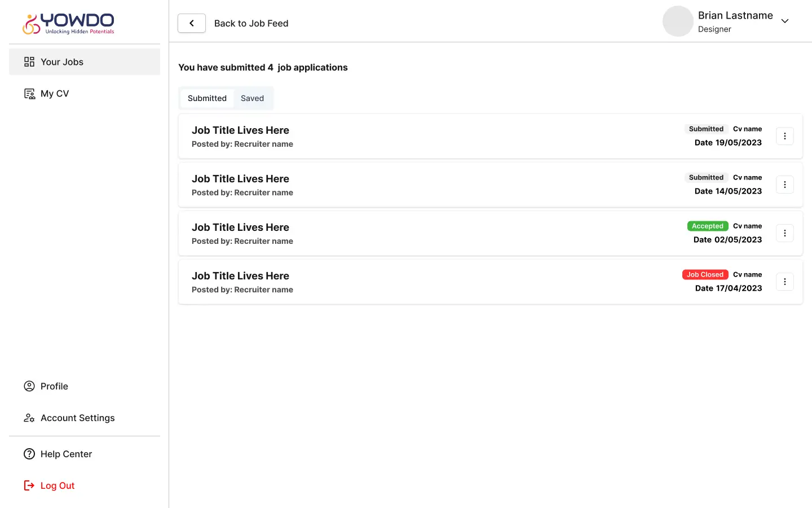Screen dimensions: 812x508
Task: Open Account Settings via its gear icon
Action: coord(29,418)
